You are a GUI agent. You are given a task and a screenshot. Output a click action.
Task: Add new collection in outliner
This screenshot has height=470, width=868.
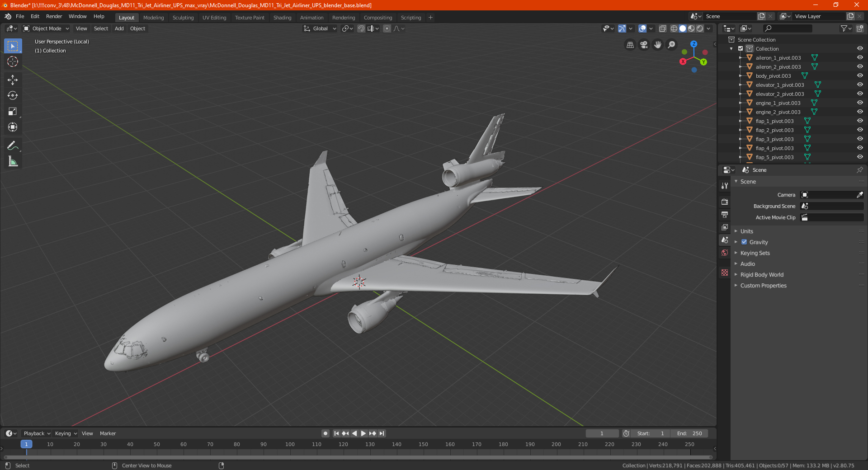[860, 28]
